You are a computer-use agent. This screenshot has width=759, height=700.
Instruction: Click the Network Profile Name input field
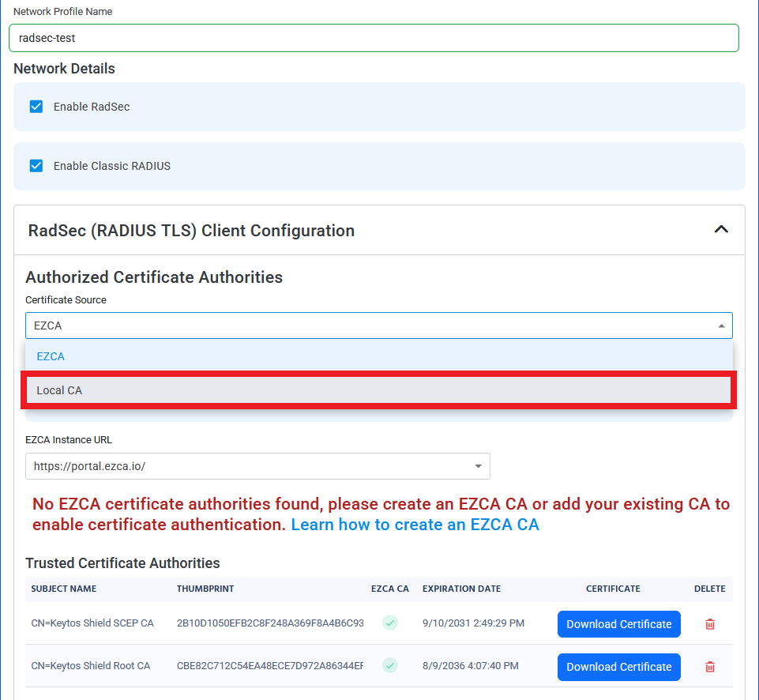click(374, 38)
